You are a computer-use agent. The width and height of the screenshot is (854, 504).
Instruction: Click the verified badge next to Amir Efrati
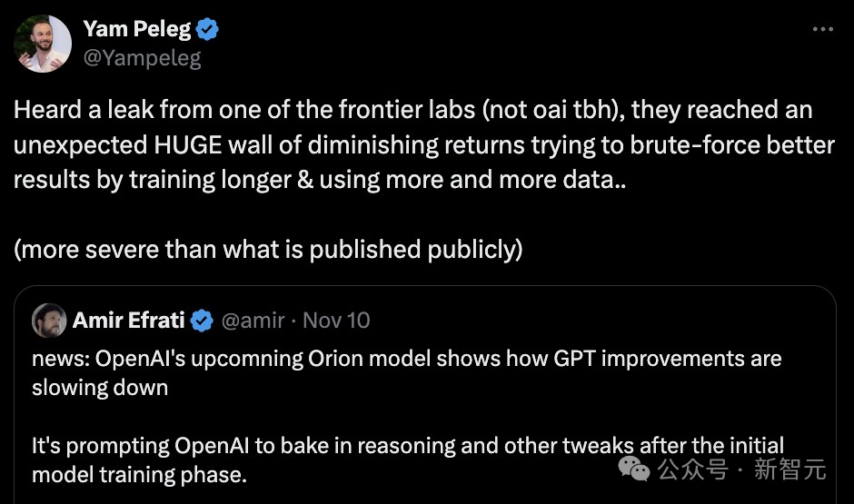(x=202, y=321)
